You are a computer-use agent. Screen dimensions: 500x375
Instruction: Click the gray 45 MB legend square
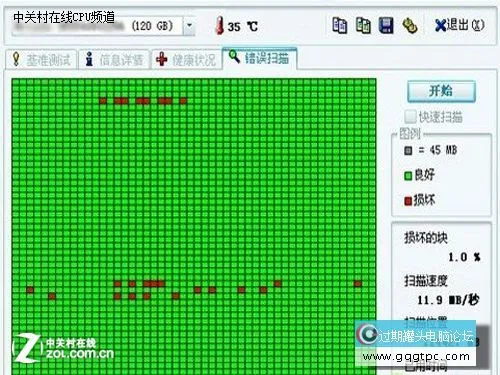(x=408, y=150)
